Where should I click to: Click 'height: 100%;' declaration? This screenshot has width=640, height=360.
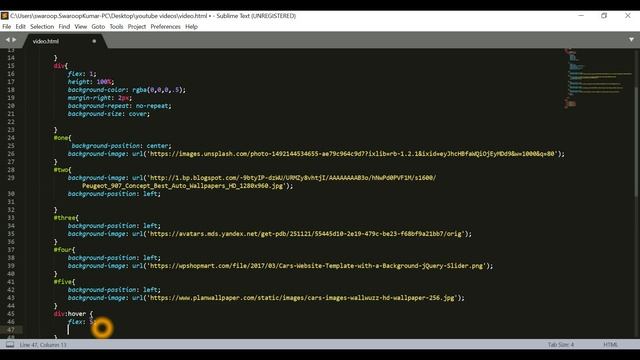[91, 82]
